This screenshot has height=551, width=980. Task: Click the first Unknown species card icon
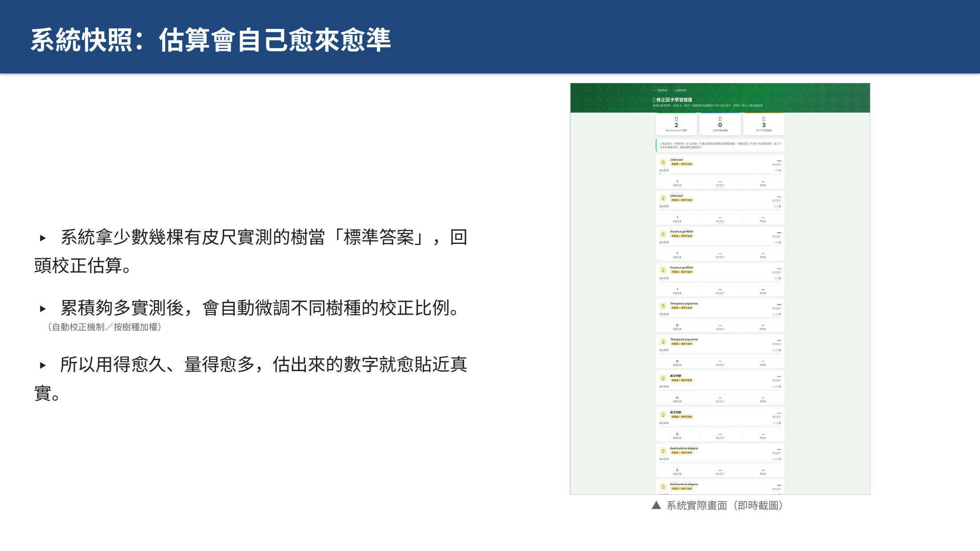[x=663, y=162]
